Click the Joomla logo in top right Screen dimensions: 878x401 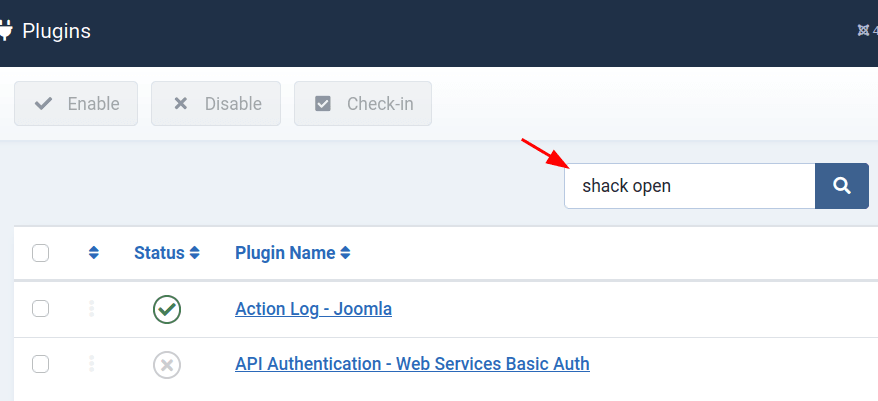[x=863, y=30]
